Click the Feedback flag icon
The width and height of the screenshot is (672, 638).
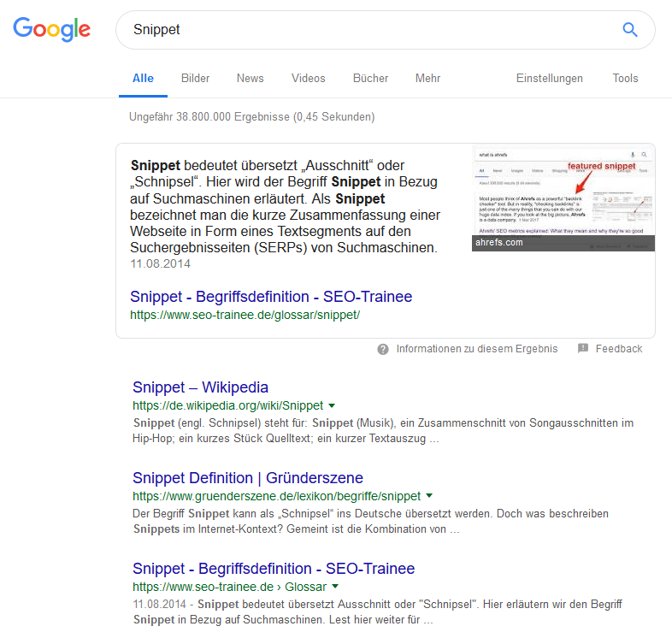583,348
